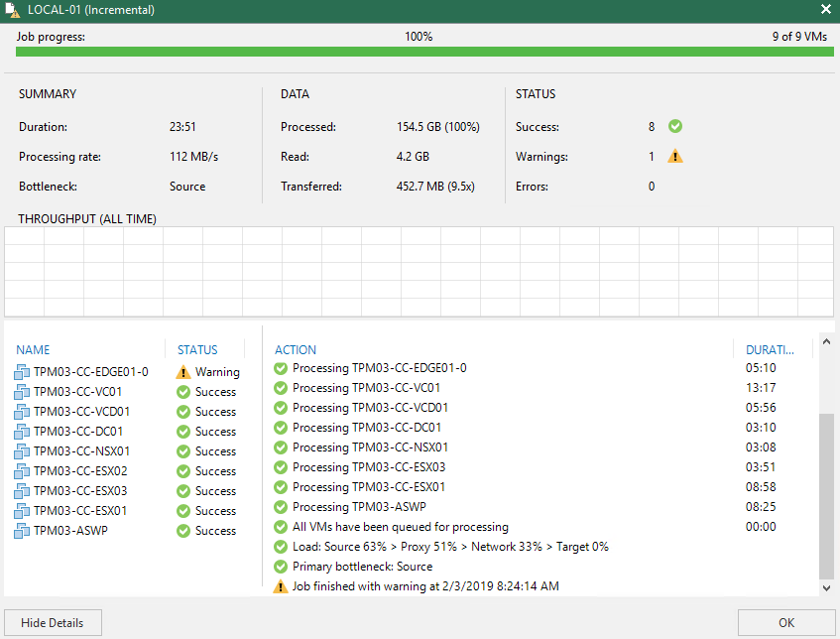
Task: Select the TPM03-CC-EDGE01-0 VM row
Action: 128,372
